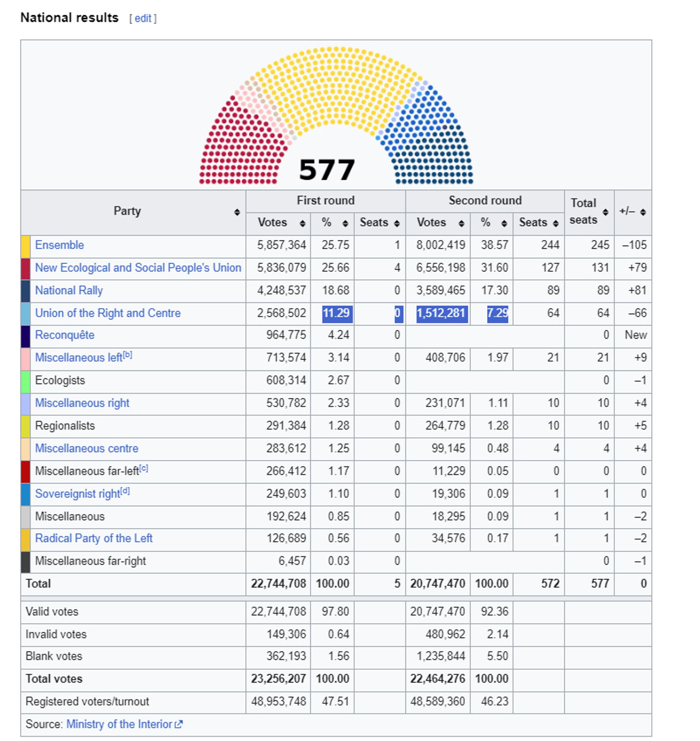Select the Regionalists row label
The height and width of the screenshot is (741, 700).
(x=65, y=426)
